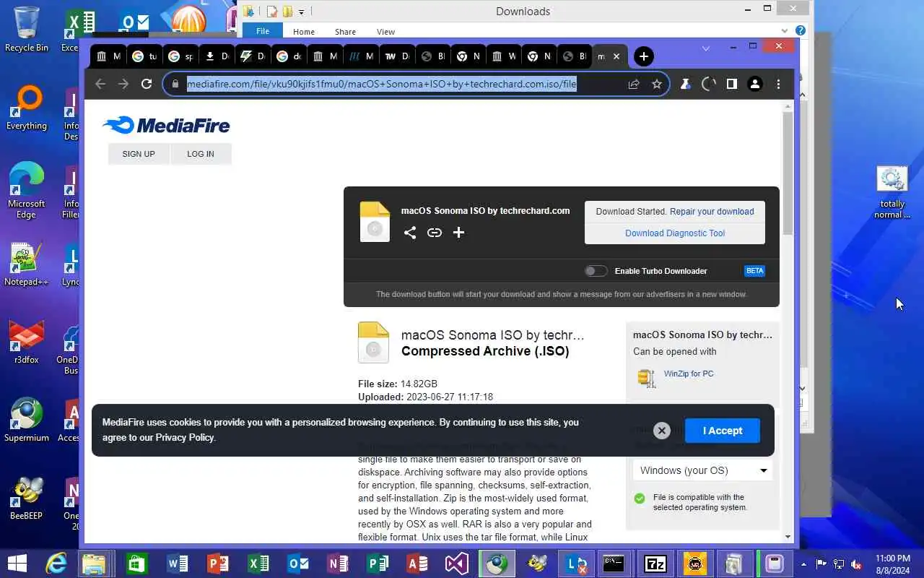Open Help in the Downloads window

[x=800, y=30]
